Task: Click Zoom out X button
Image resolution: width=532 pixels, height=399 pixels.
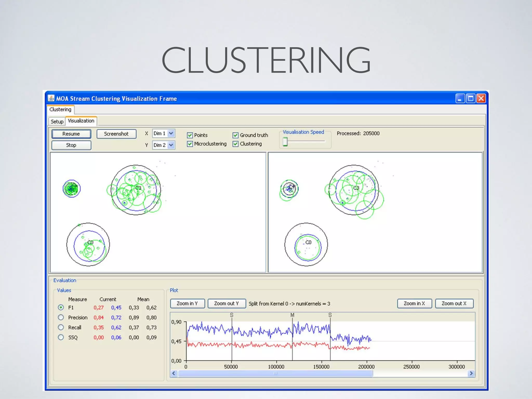Action: click(454, 303)
